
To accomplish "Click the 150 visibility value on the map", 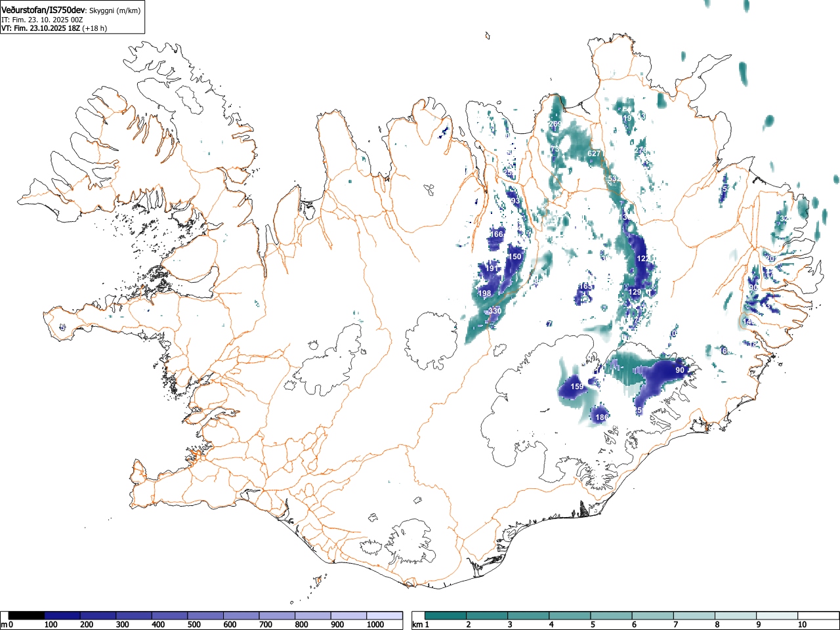I will pyautogui.click(x=514, y=257).
